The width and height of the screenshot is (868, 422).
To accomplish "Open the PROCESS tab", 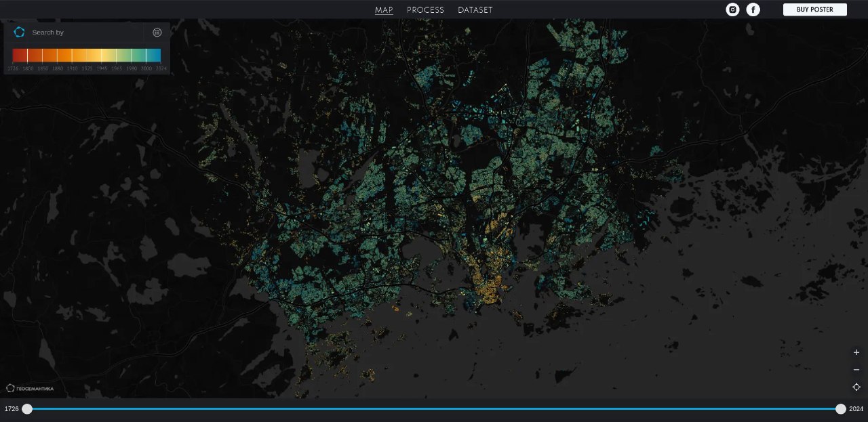I will [425, 10].
